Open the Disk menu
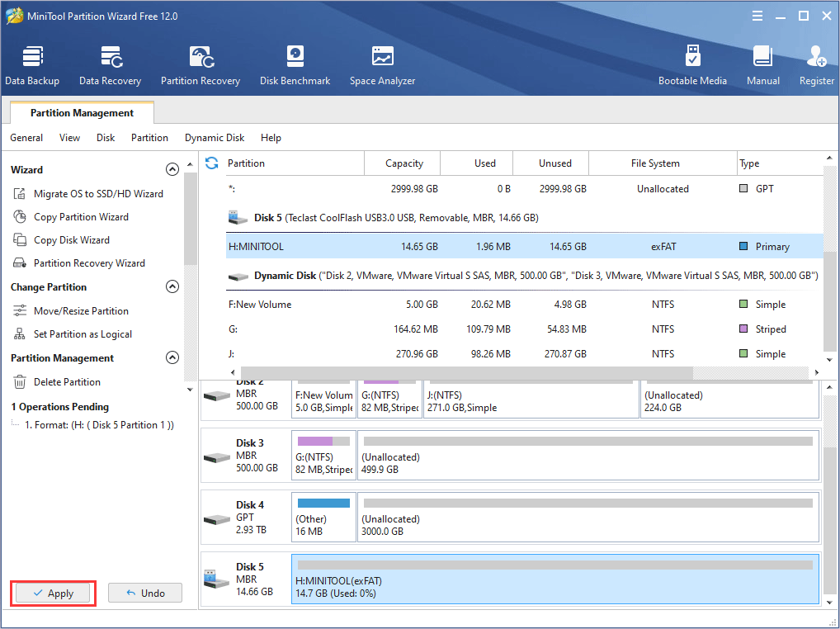This screenshot has width=840, height=629. click(106, 138)
